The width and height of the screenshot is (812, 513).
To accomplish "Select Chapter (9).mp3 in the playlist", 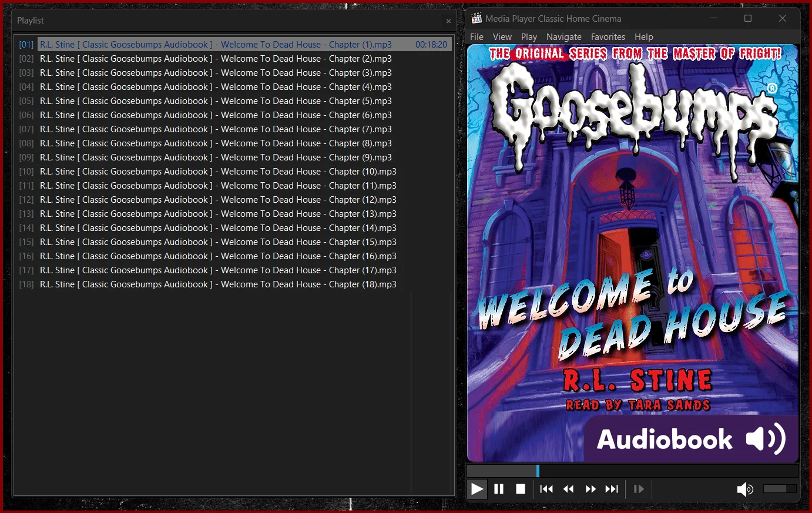I will (x=216, y=157).
